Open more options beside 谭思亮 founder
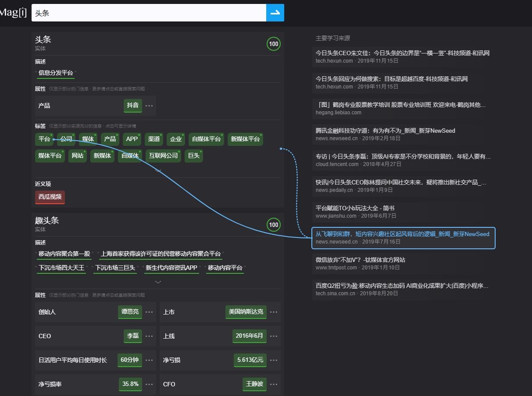This screenshot has height=396, width=532. (x=149, y=312)
